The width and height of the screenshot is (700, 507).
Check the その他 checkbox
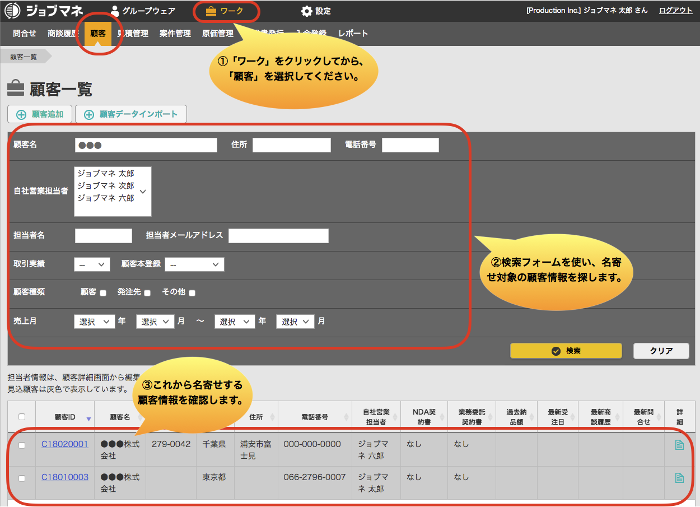pos(192,293)
